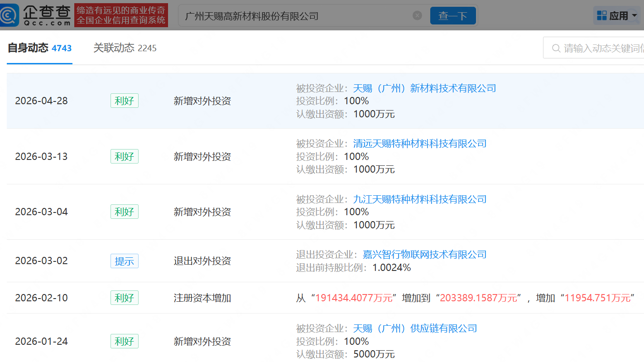Viewport: 644px width, 362px height.
Task: Click 新增对外投资 in the 2026-03-13 row
Action: tap(202, 156)
